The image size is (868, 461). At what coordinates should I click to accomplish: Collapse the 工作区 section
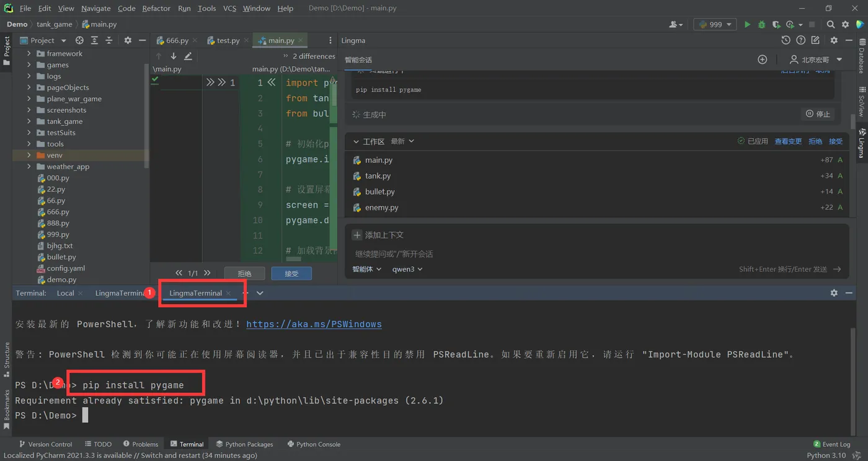(x=356, y=141)
